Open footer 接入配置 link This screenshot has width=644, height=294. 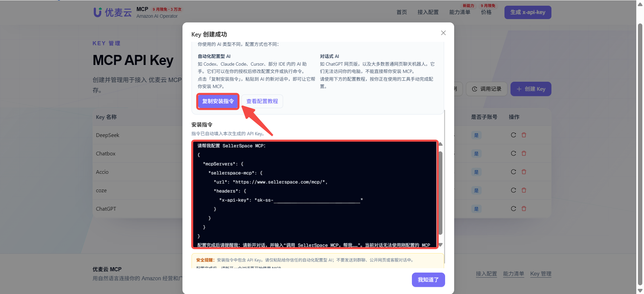pyautogui.click(x=486, y=274)
